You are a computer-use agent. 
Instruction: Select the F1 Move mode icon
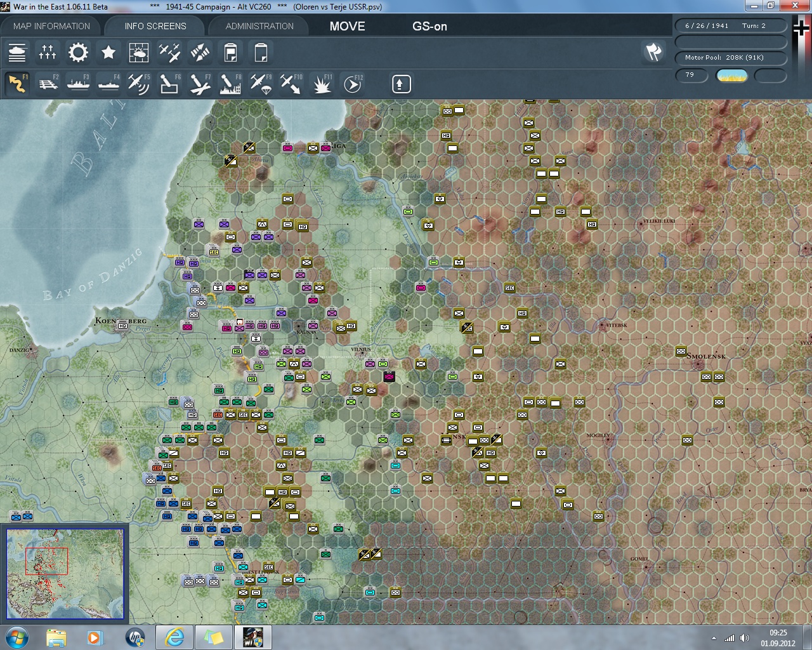[x=17, y=84]
